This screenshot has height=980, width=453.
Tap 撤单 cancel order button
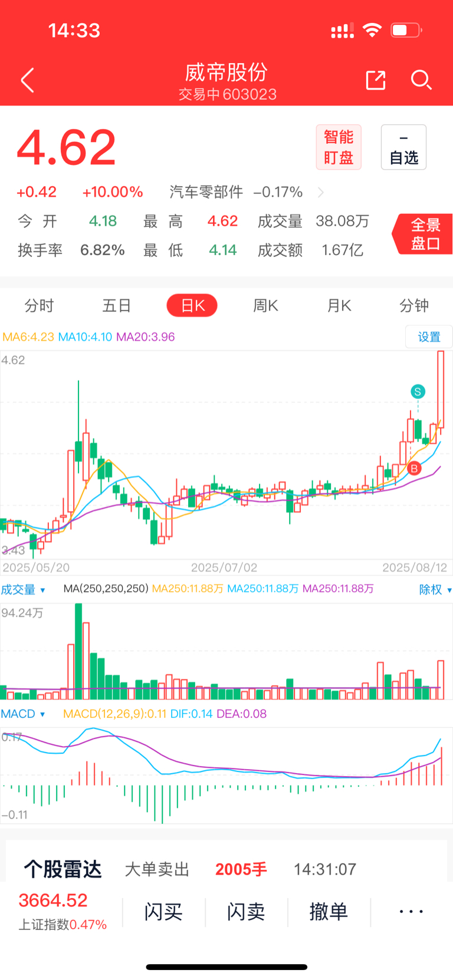coord(329,912)
